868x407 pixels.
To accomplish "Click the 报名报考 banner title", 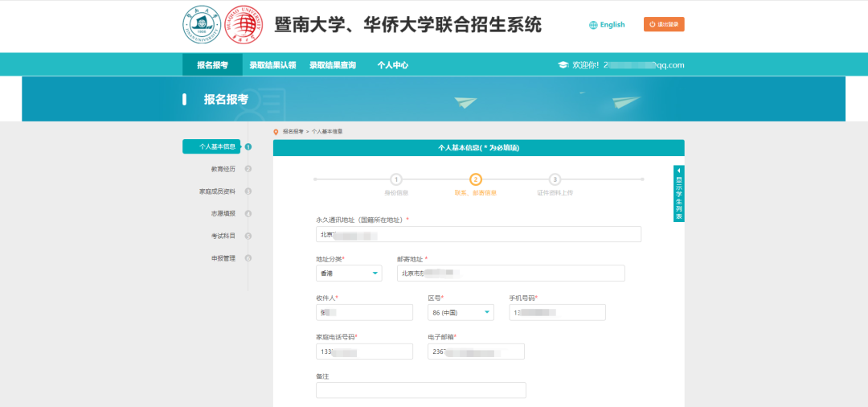I will point(226,100).
